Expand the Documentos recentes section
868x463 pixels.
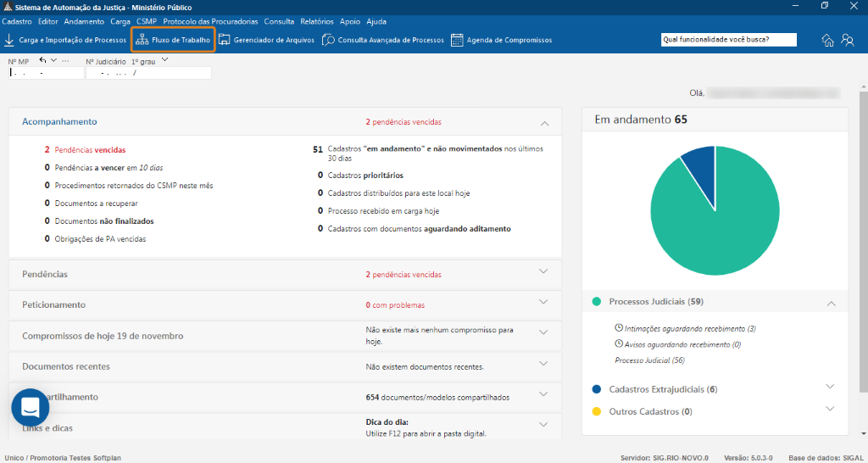[543, 363]
